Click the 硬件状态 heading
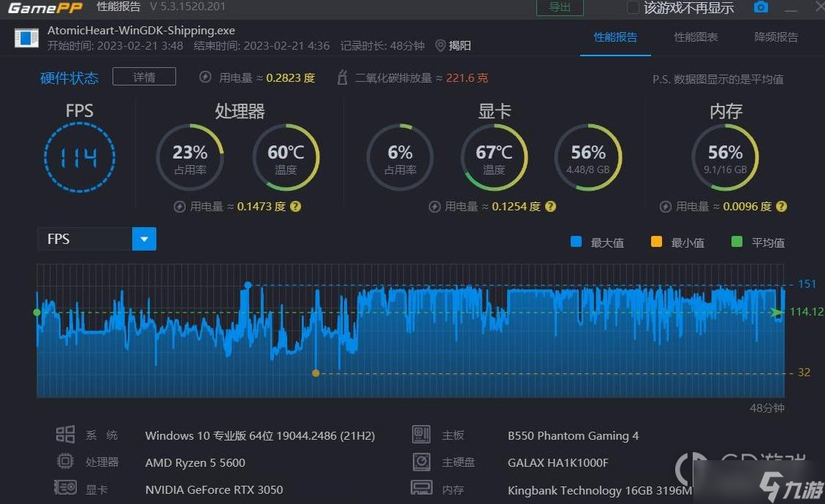Viewport: 825px width, 504px height. click(69, 78)
